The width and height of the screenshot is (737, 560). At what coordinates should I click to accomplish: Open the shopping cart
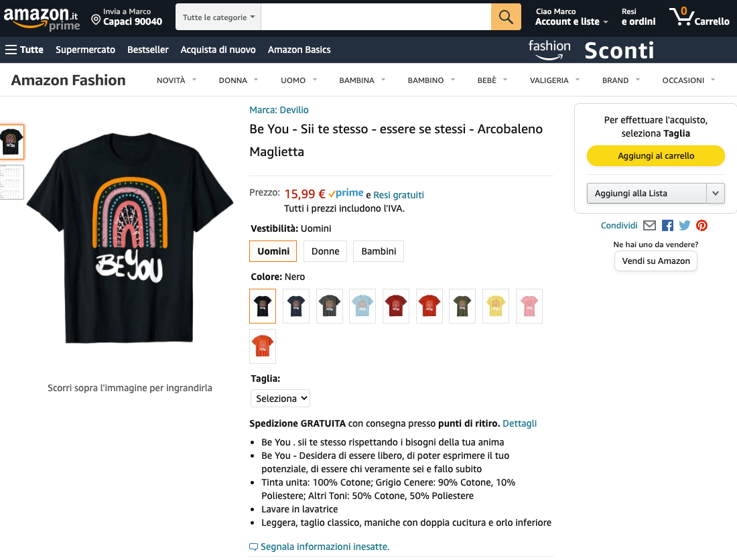[x=699, y=18]
